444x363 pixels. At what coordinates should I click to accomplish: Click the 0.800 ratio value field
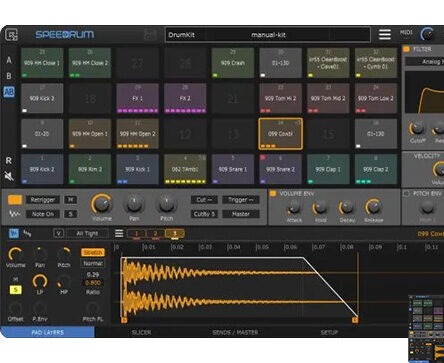(x=93, y=283)
